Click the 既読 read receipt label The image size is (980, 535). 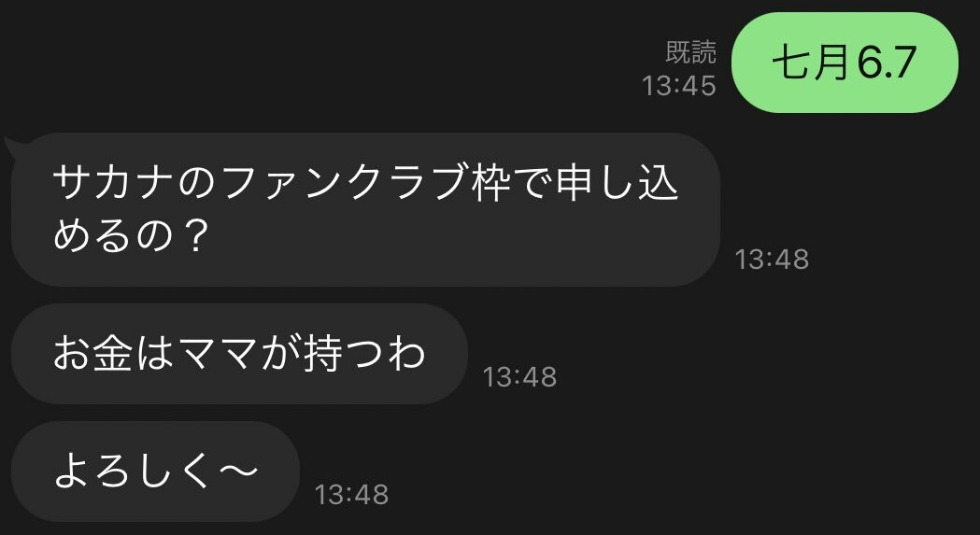690,53
